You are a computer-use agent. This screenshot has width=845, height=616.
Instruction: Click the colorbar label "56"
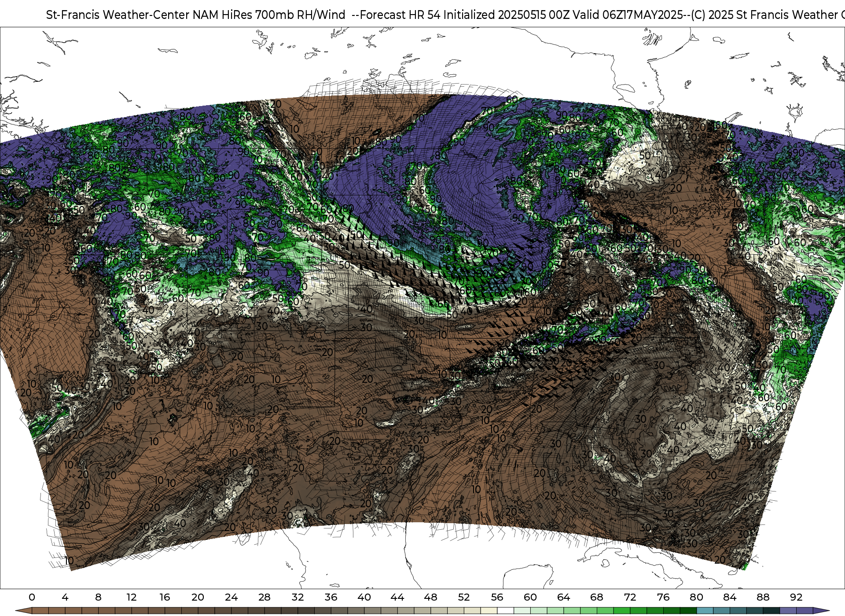(x=497, y=597)
